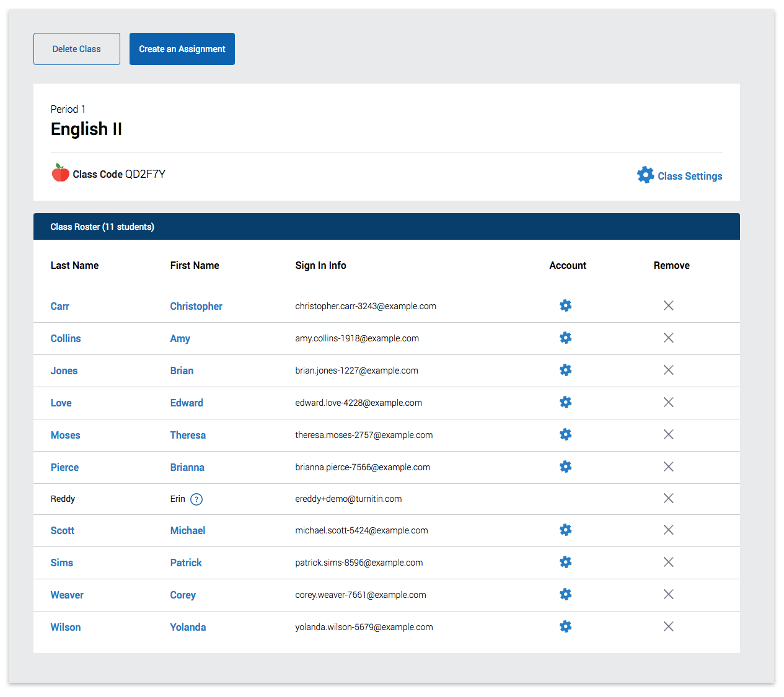Click the help icon next to Erin

click(196, 499)
